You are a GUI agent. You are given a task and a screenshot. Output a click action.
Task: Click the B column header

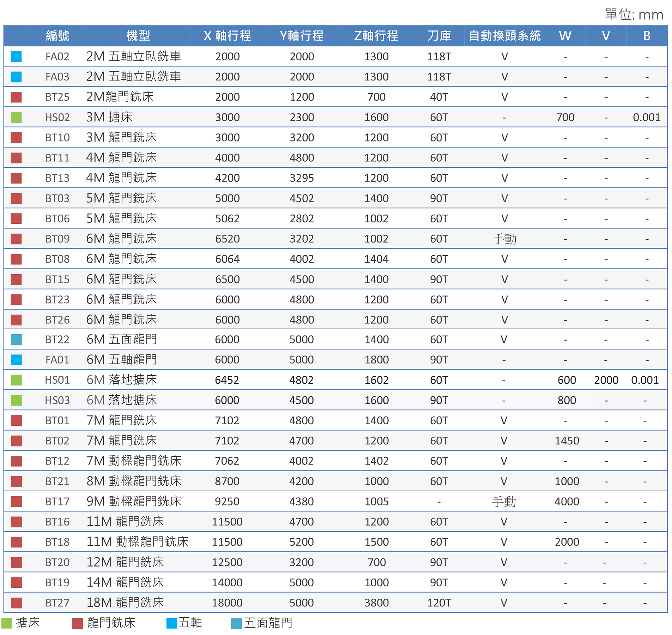point(647,36)
